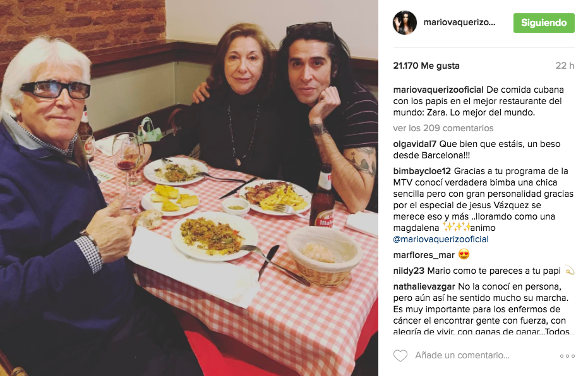The image size is (588, 376).
Task: Open the 22 h timestamp link
Action: tap(565, 66)
